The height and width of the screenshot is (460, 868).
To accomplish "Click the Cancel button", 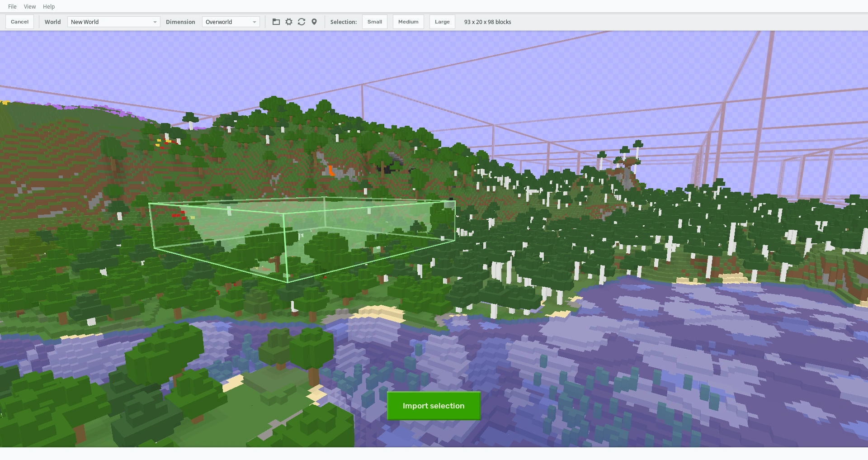I will (20, 22).
